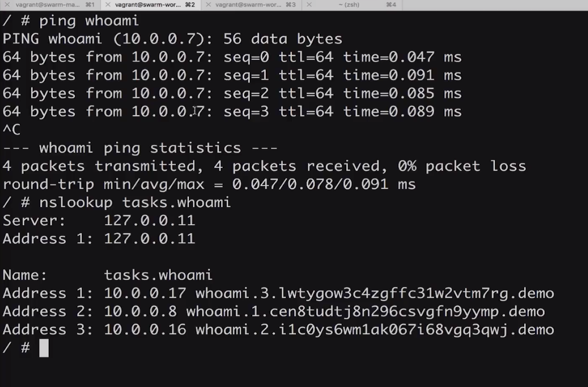Click the 'ping whoami' command text

point(88,21)
